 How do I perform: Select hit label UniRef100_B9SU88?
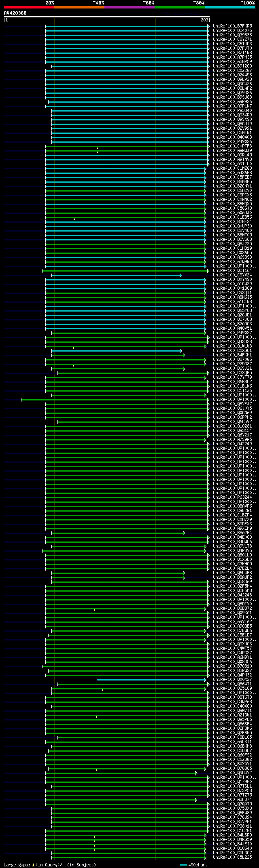(x=232, y=97)
